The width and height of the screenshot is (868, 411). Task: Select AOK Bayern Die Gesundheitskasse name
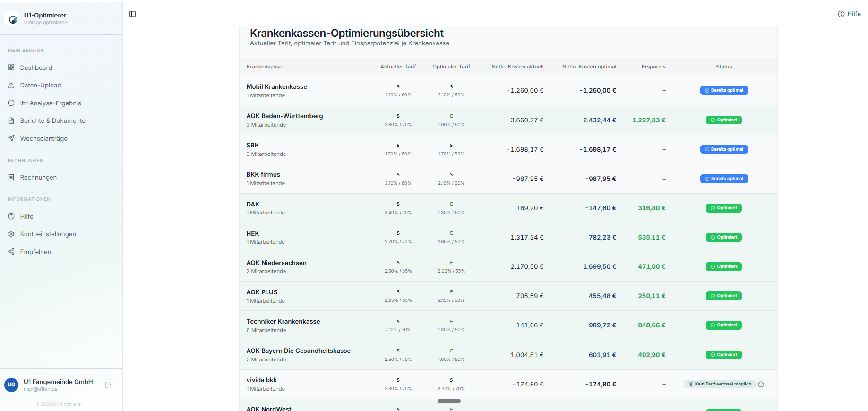click(x=298, y=351)
